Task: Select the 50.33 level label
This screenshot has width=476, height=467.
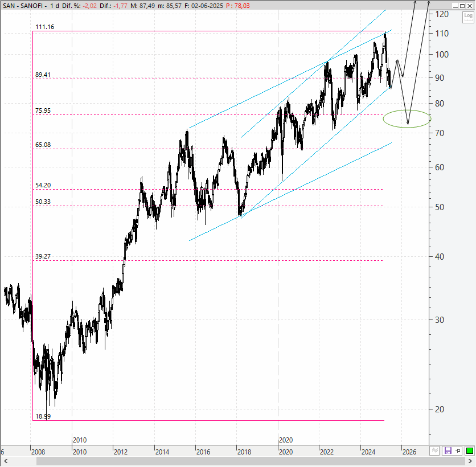Action: coord(43,202)
